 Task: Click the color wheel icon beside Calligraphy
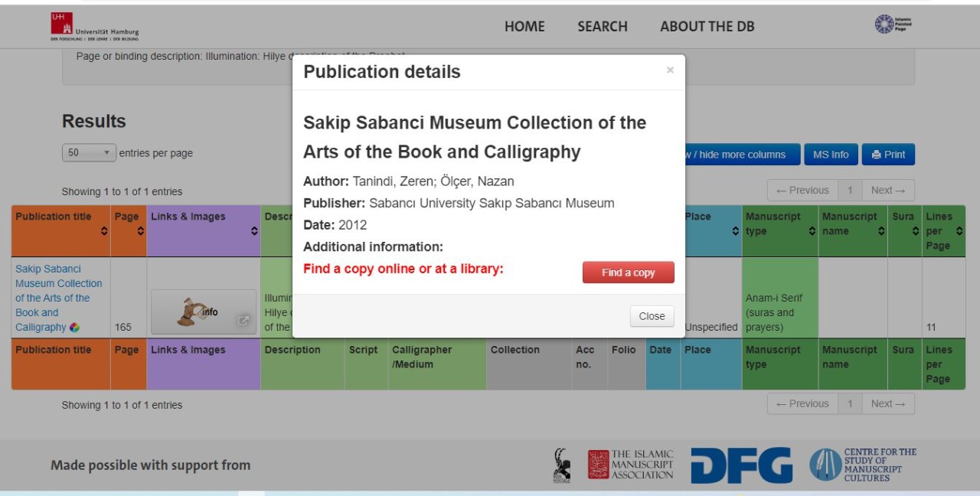pos(74,328)
